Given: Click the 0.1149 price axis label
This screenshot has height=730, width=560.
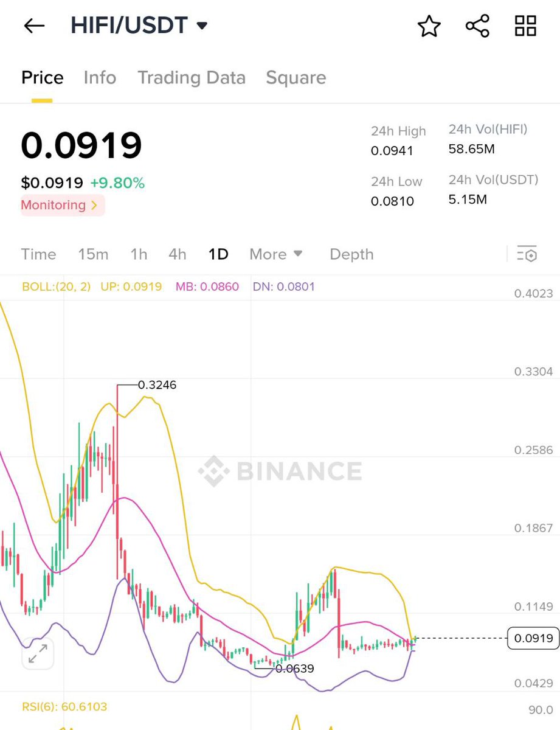Looking at the screenshot, I should pyautogui.click(x=533, y=607).
